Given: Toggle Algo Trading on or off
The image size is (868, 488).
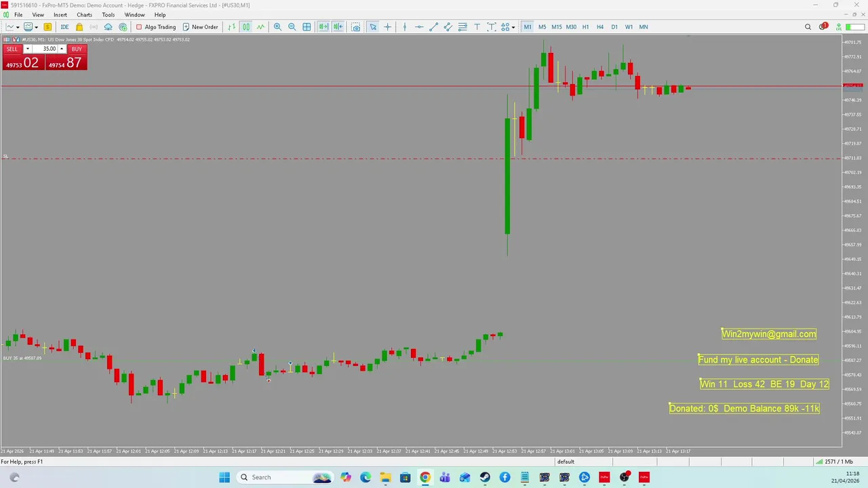Looking at the screenshot, I should pos(155,27).
